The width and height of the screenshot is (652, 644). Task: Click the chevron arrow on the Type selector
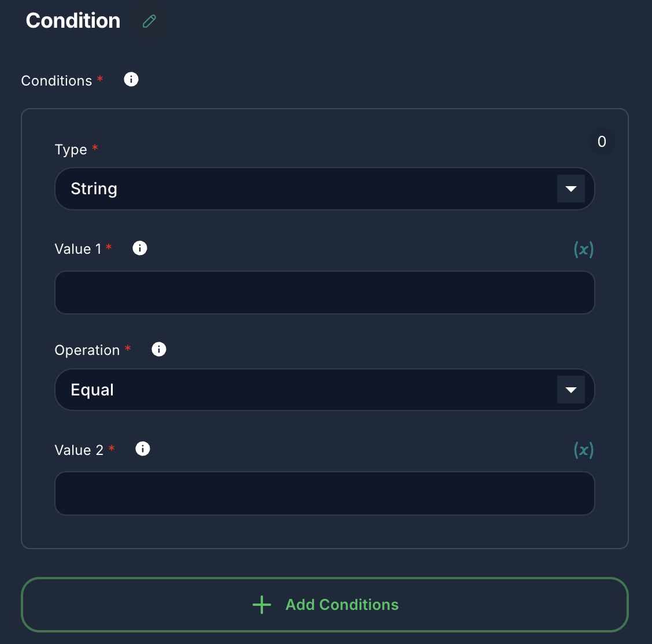pos(571,188)
